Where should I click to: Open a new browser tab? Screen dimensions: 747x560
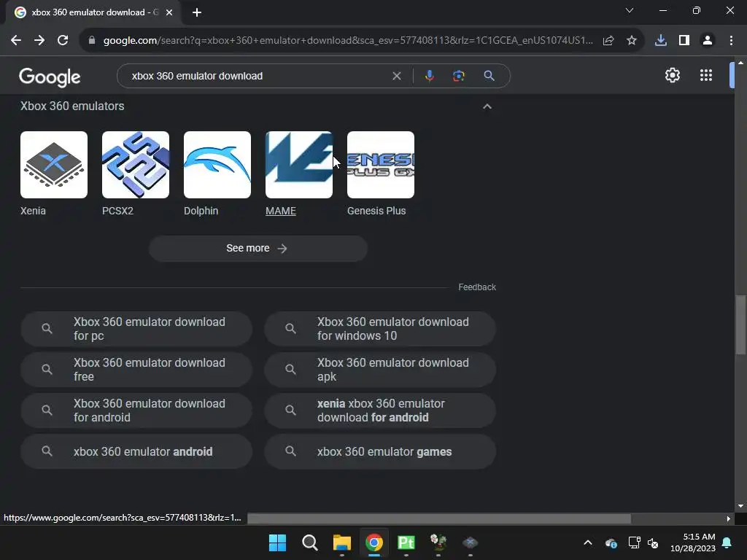click(197, 12)
